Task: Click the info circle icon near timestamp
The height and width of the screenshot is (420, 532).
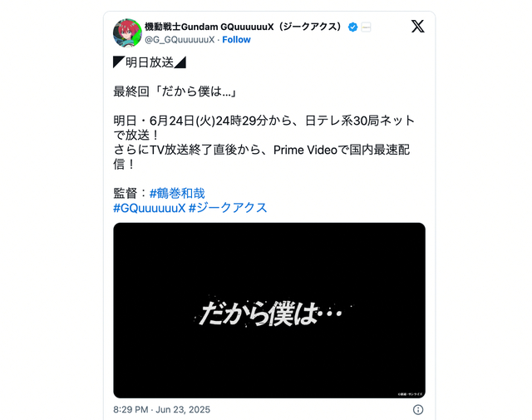Action: (x=418, y=409)
